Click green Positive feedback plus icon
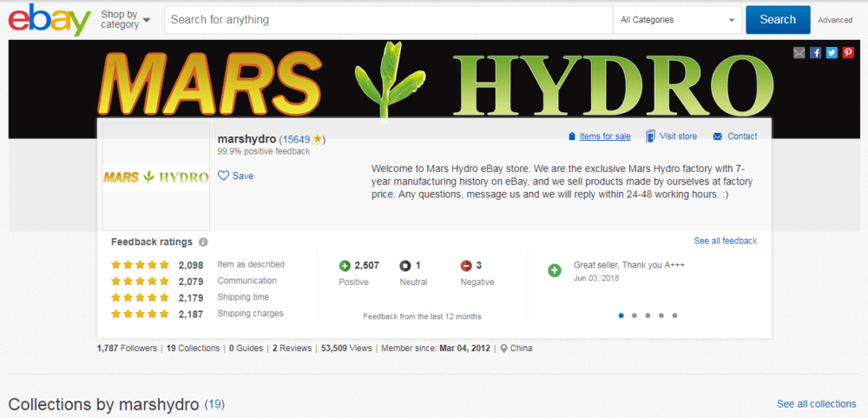868x418 pixels. 345,266
